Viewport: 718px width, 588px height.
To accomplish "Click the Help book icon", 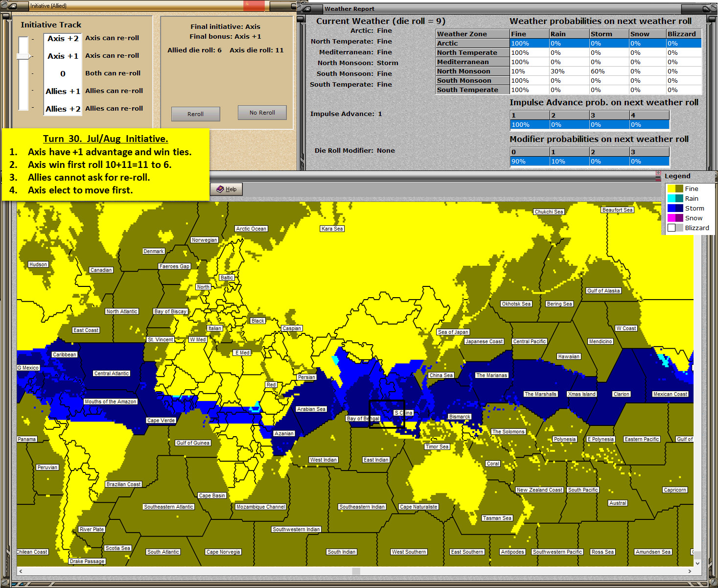I will (x=220, y=189).
